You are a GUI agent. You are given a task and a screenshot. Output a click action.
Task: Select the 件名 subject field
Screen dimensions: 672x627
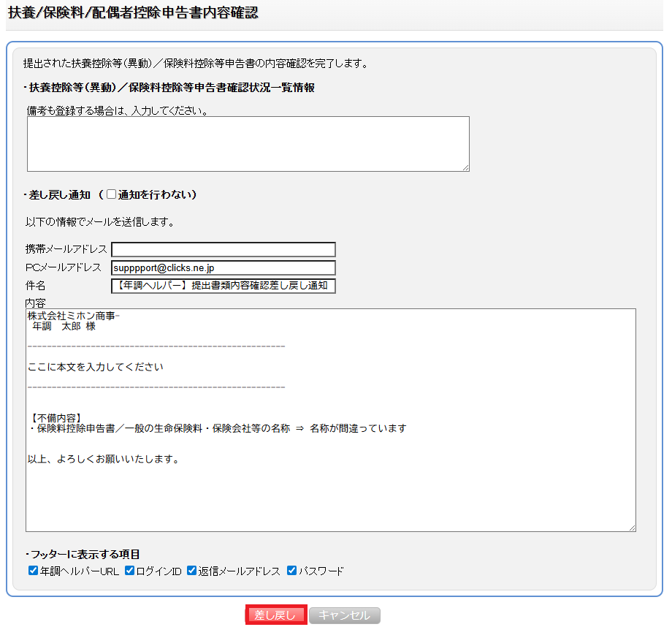(x=224, y=286)
